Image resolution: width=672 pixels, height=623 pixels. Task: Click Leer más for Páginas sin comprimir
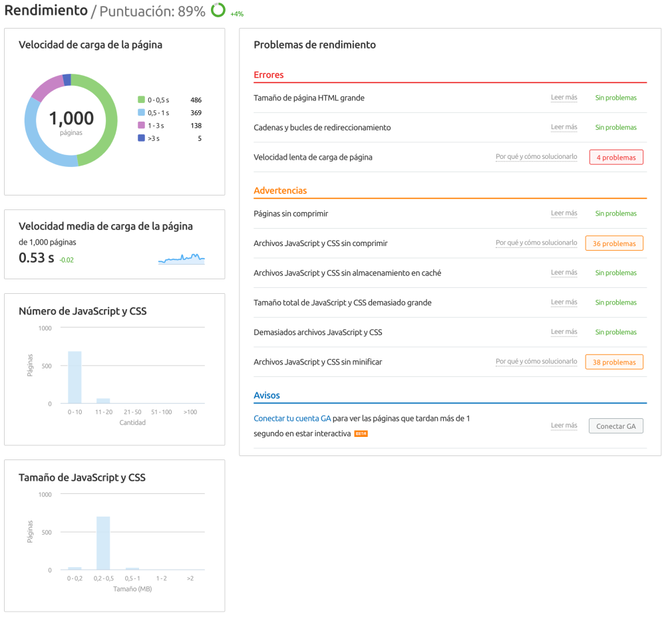tap(564, 213)
